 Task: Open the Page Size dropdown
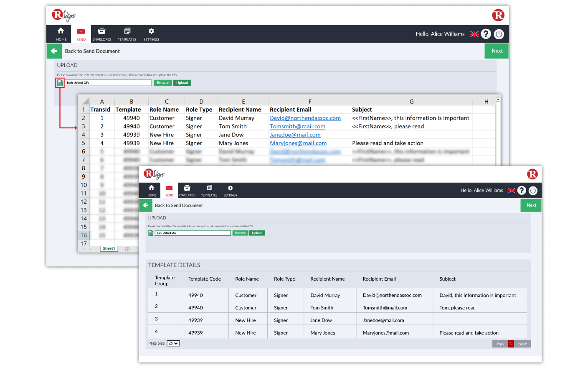point(173,343)
